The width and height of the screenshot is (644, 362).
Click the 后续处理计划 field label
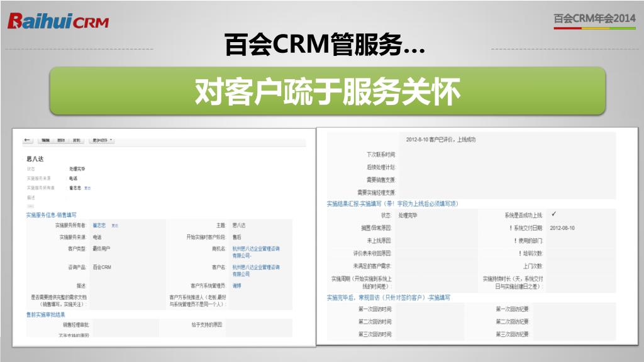tap(380, 167)
